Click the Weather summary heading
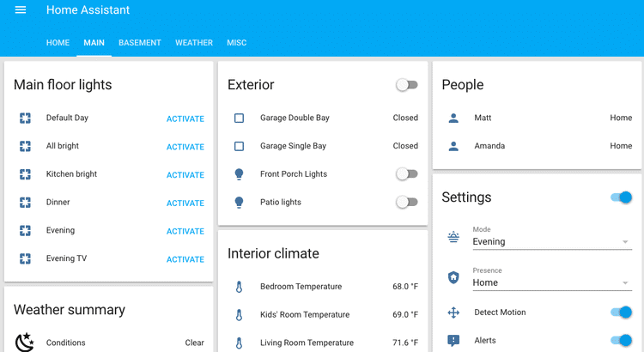The width and height of the screenshot is (644, 352). click(70, 310)
